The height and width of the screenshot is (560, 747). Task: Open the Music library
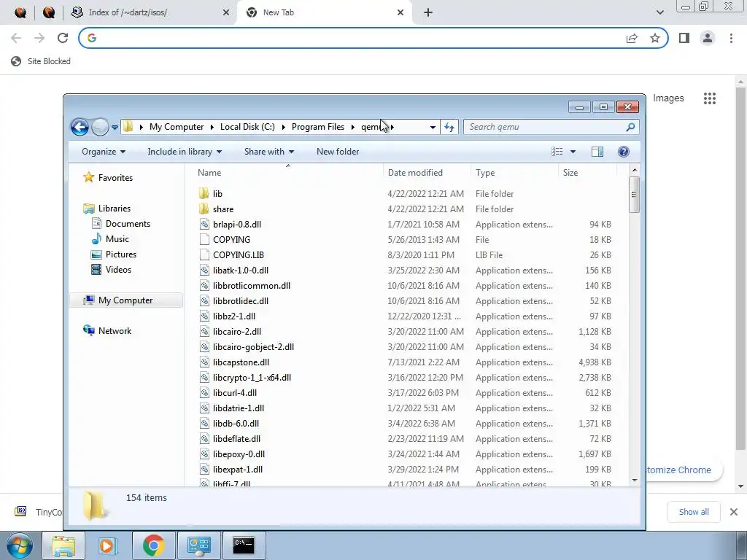[x=117, y=238]
